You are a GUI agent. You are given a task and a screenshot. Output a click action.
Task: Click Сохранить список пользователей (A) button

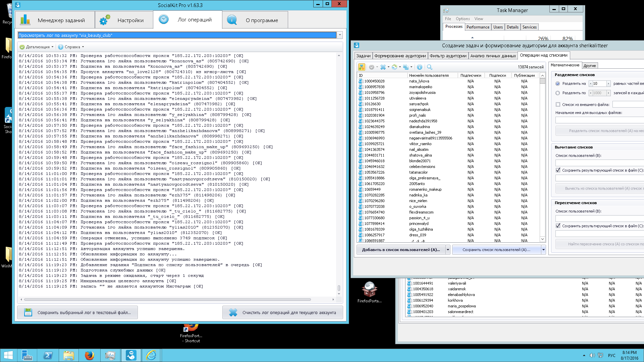point(496,250)
